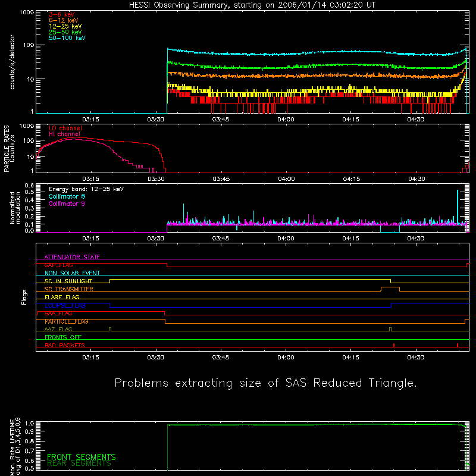Image resolution: width=476 pixels, height=476 pixels.
Task: Click 04:00 on the count-rate panel time axis
Action: (x=286, y=120)
